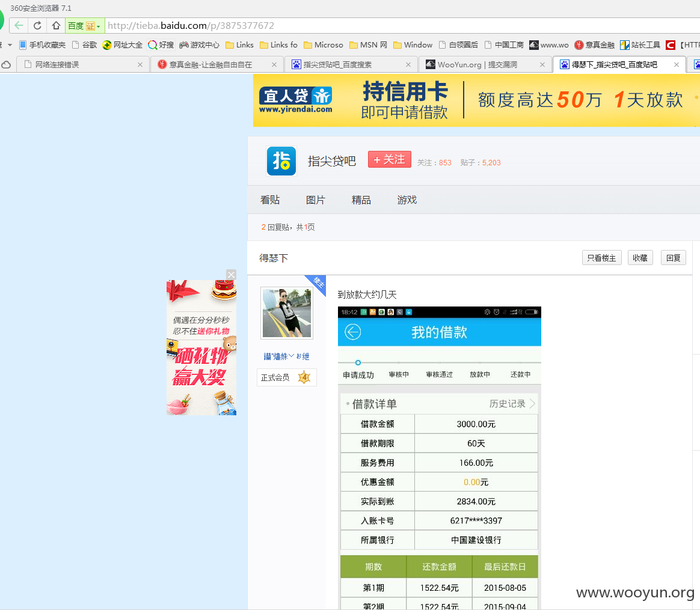The image size is (700, 610).
Task: Open the 游戏 section tab
Action: coord(407,200)
